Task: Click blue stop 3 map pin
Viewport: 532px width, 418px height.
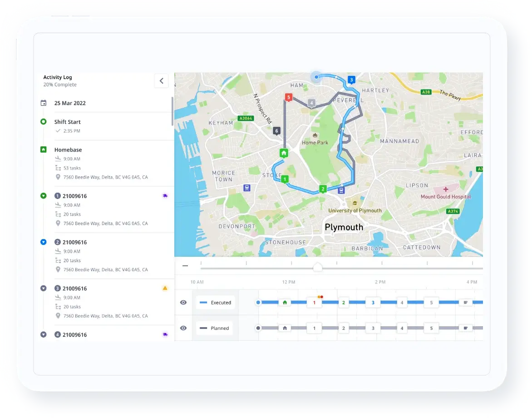Action: click(351, 80)
